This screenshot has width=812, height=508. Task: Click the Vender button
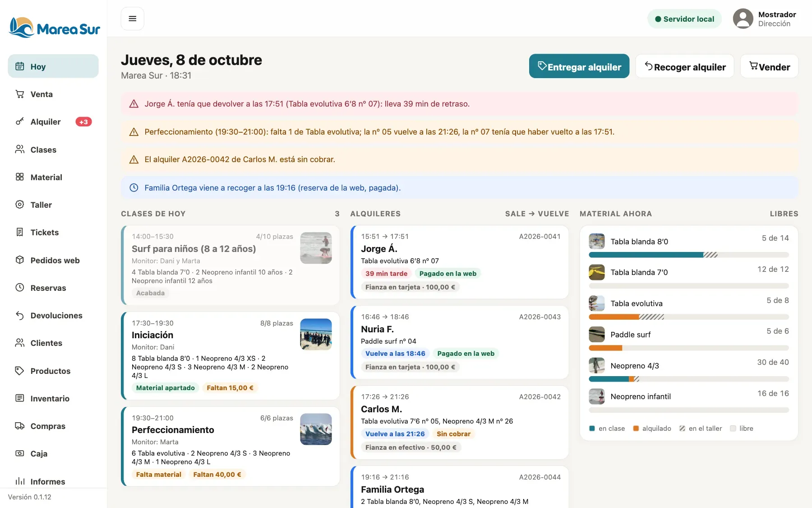click(x=769, y=66)
